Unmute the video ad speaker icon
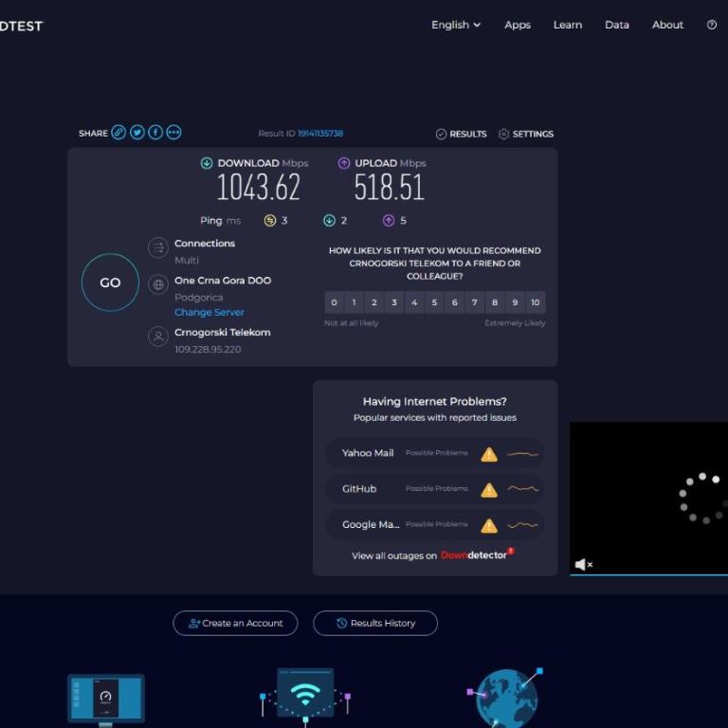The height and width of the screenshot is (728, 728). click(584, 565)
